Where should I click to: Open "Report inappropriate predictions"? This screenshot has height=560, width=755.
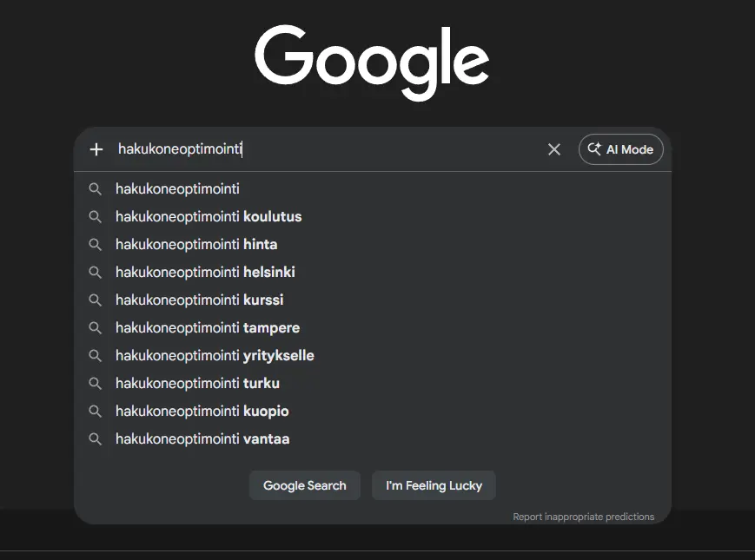583,516
